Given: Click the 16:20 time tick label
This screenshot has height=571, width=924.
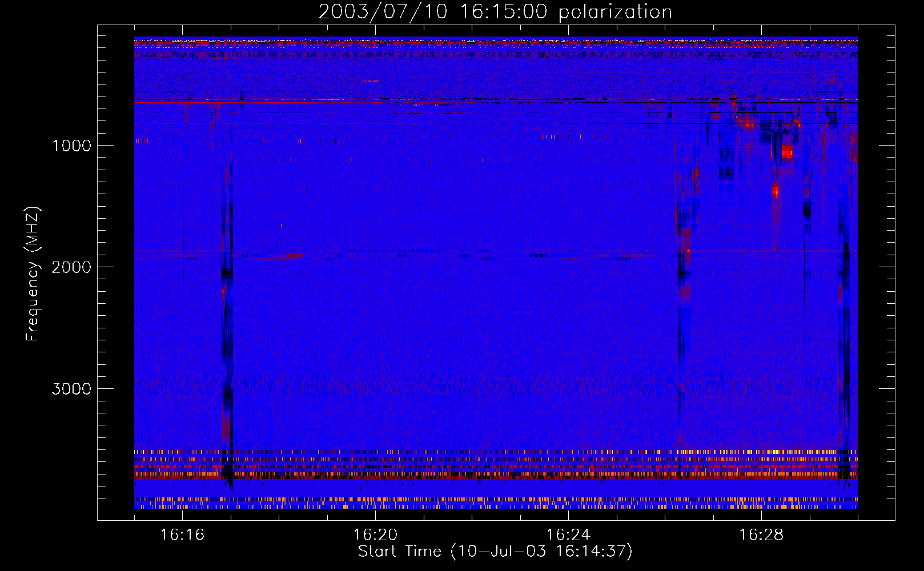Looking at the screenshot, I should [375, 534].
